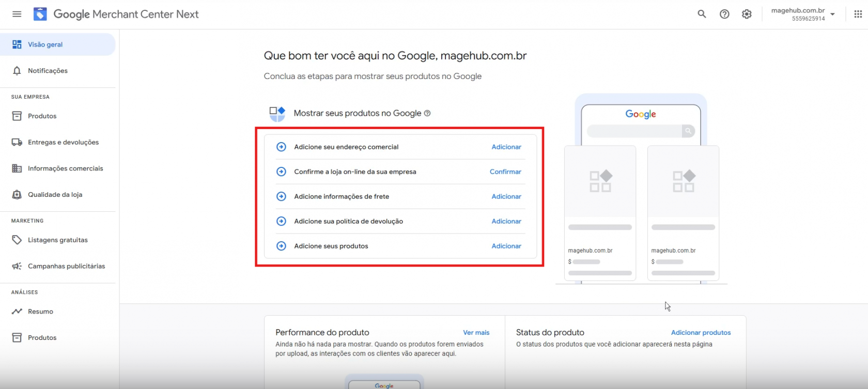The height and width of the screenshot is (389, 868).
Task: Click the Google Merchant Center Next title
Action: pyautogui.click(x=126, y=14)
